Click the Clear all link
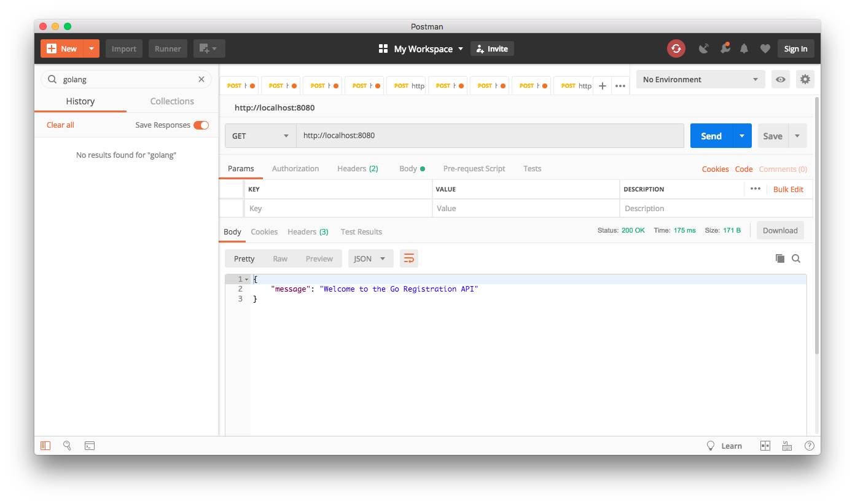The width and height of the screenshot is (855, 504). click(60, 125)
